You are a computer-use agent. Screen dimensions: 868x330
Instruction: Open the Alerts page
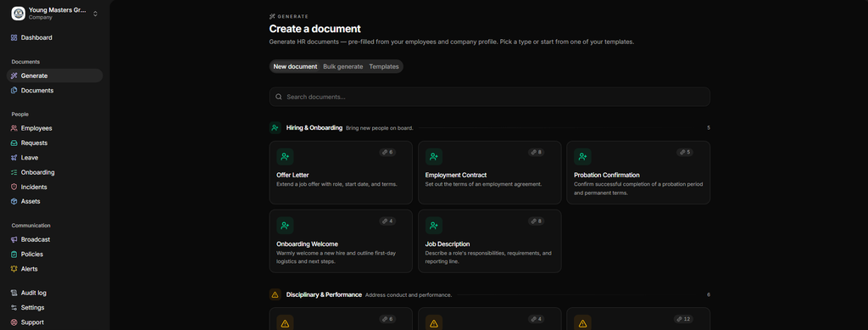(x=54, y=269)
